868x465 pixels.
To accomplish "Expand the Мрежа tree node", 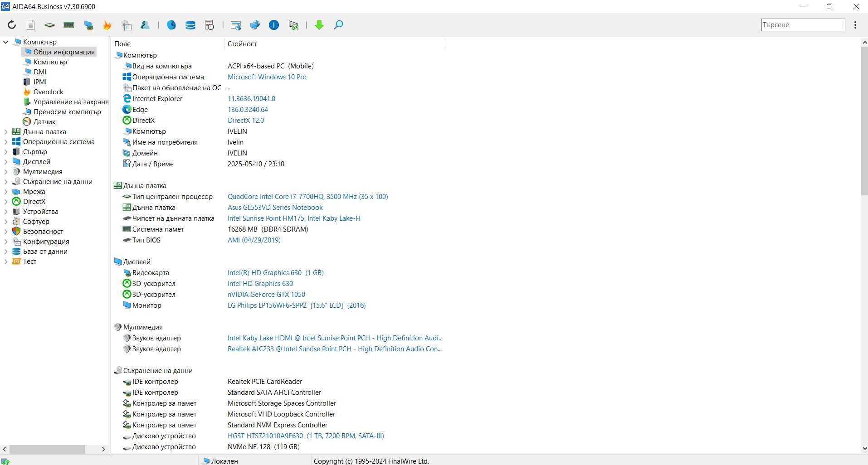I will click(6, 192).
